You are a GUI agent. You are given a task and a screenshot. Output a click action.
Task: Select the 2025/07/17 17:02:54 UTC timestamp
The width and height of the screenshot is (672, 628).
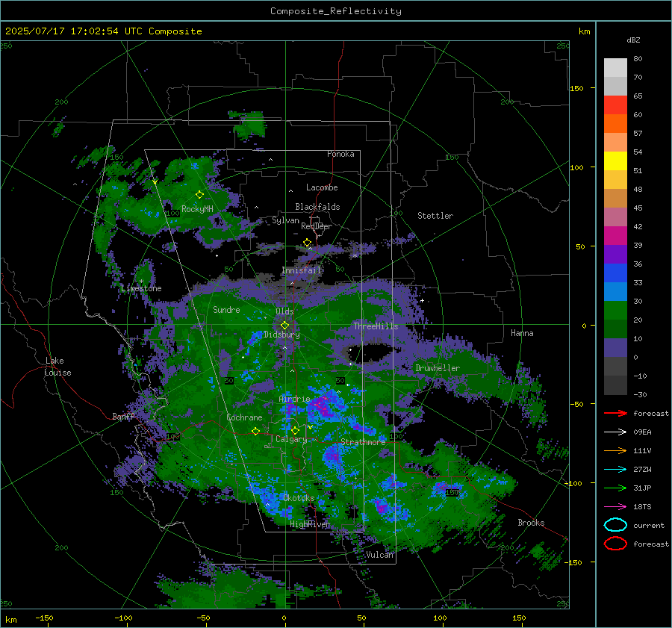click(x=103, y=31)
